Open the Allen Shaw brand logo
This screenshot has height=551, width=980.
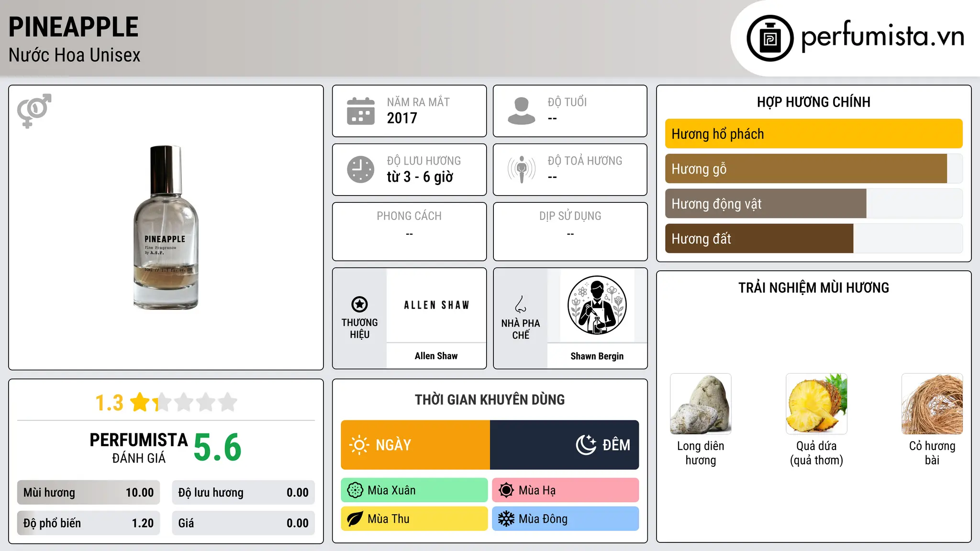click(x=436, y=305)
